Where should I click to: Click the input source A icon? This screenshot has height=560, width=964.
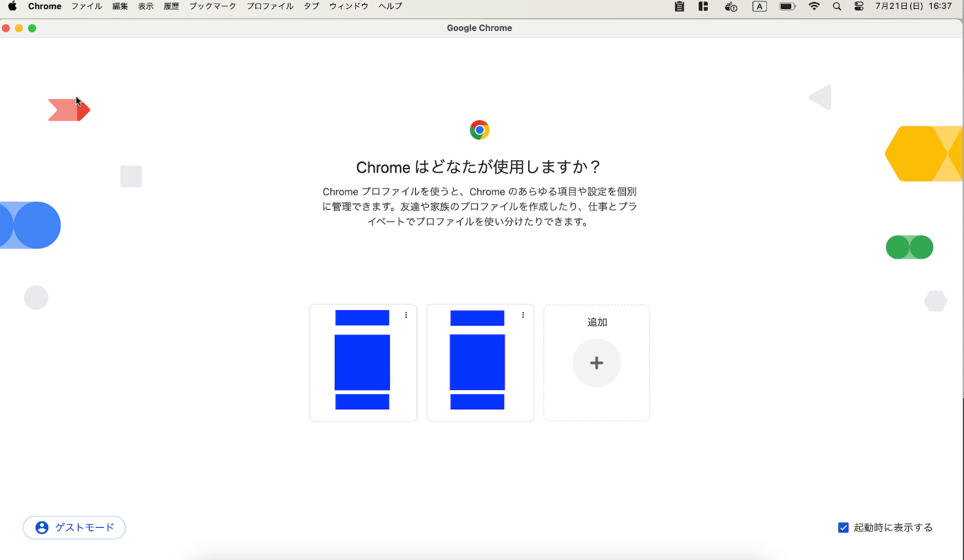coord(759,6)
